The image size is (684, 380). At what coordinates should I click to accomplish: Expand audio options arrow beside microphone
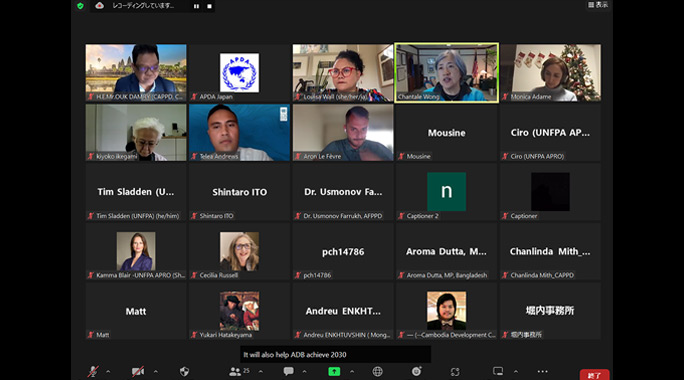108,372
